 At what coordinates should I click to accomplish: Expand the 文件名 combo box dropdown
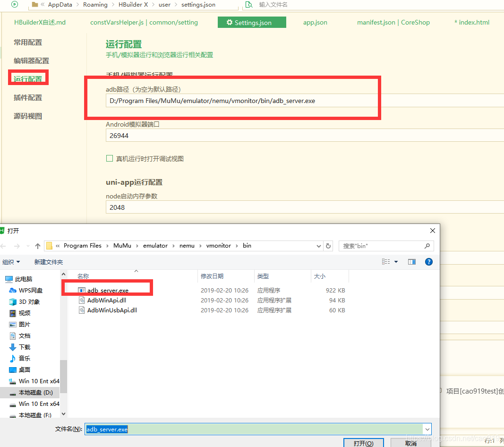click(x=427, y=430)
